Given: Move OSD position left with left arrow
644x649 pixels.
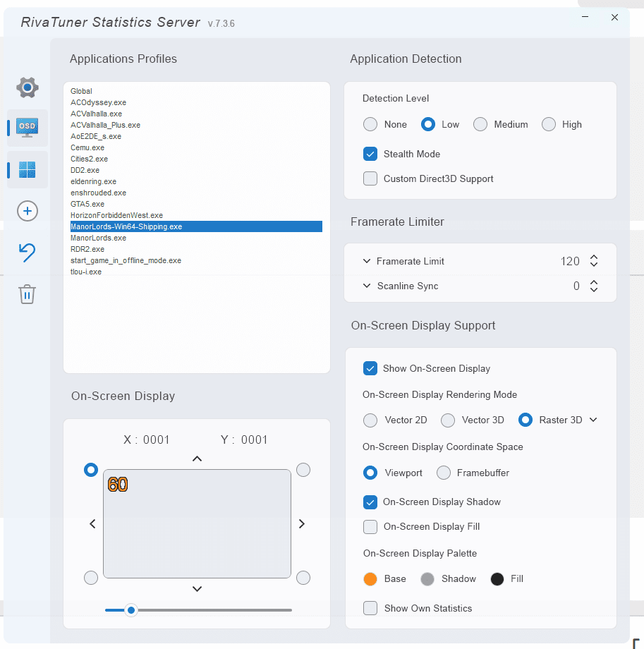Looking at the screenshot, I should [92, 523].
